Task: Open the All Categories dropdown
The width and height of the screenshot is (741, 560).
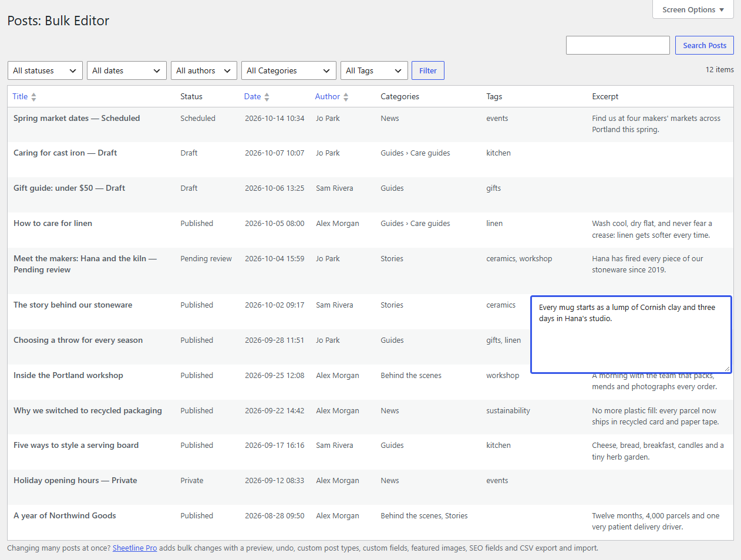Action: [289, 70]
